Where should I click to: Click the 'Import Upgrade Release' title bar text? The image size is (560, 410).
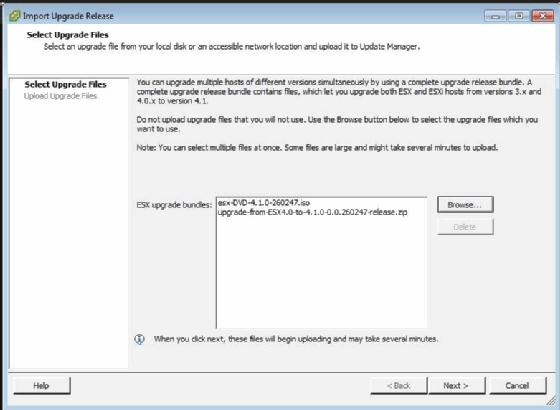click(68, 16)
